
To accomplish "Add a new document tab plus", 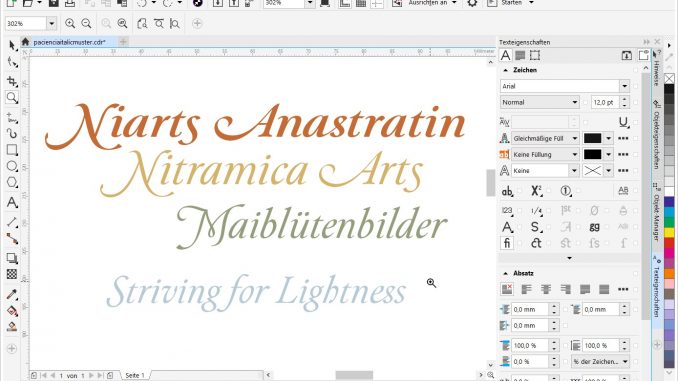I will 123,42.
